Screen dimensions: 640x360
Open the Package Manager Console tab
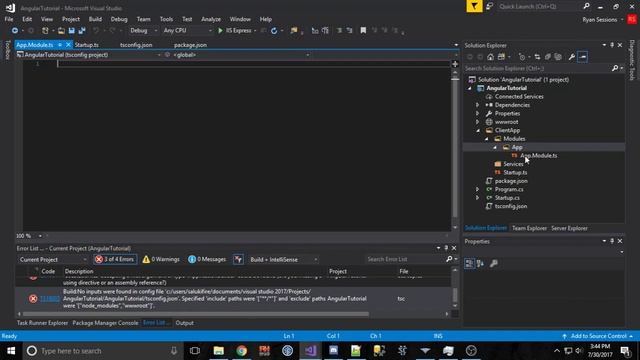105,323
